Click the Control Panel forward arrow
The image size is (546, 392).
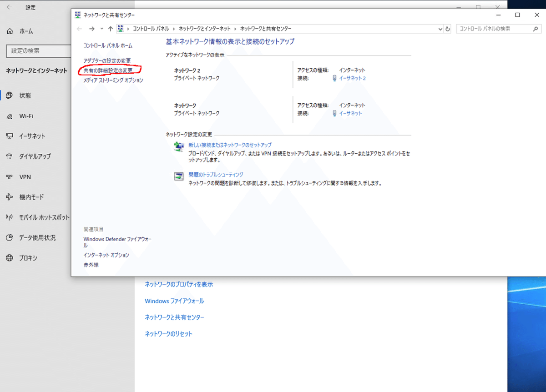click(92, 29)
